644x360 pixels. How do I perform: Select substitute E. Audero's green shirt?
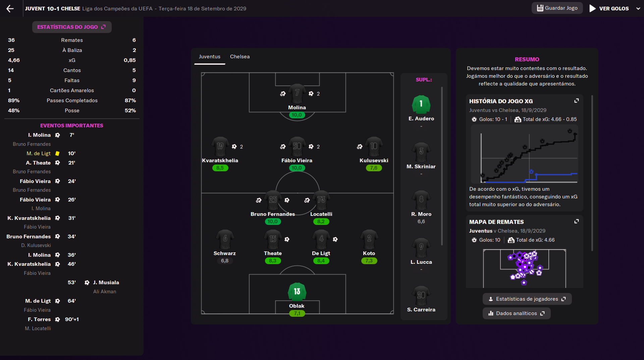(421, 105)
